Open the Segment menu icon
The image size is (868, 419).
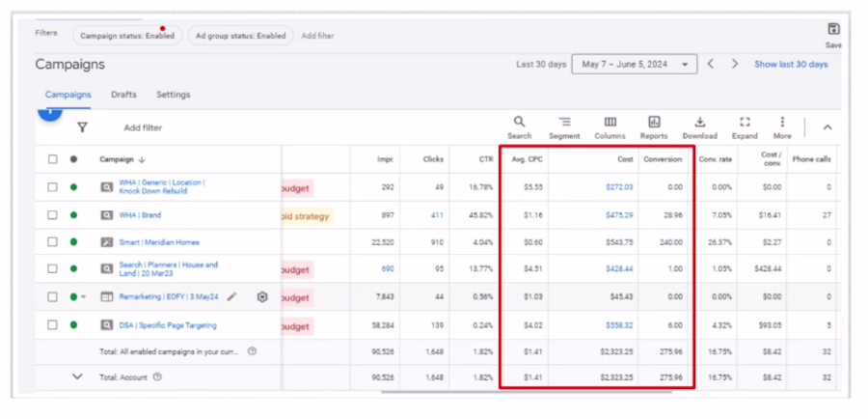click(564, 122)
